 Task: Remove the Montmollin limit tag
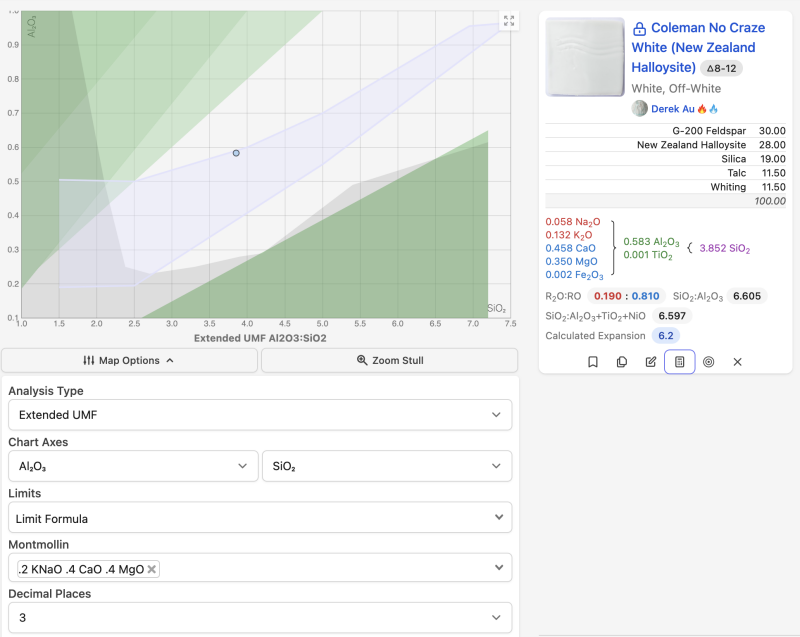point(152,569)
